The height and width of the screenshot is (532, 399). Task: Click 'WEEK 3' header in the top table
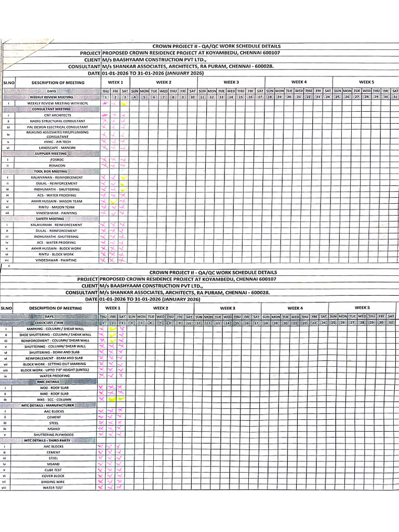231,82
